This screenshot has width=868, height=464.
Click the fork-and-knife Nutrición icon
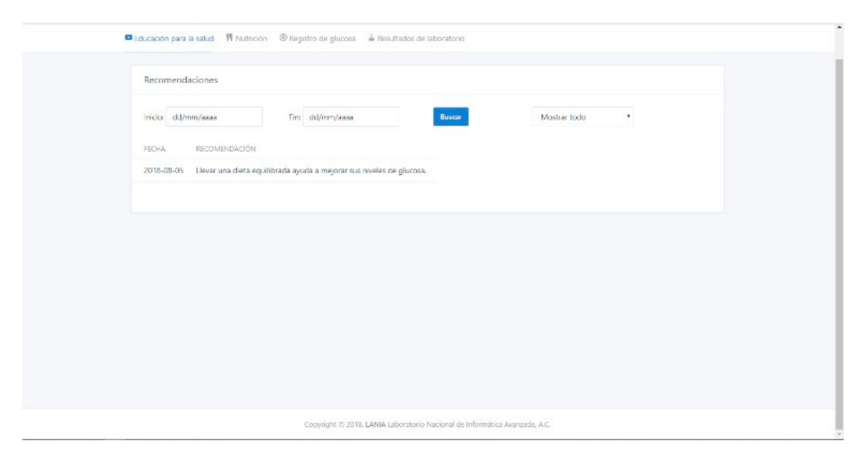(229, 38)
